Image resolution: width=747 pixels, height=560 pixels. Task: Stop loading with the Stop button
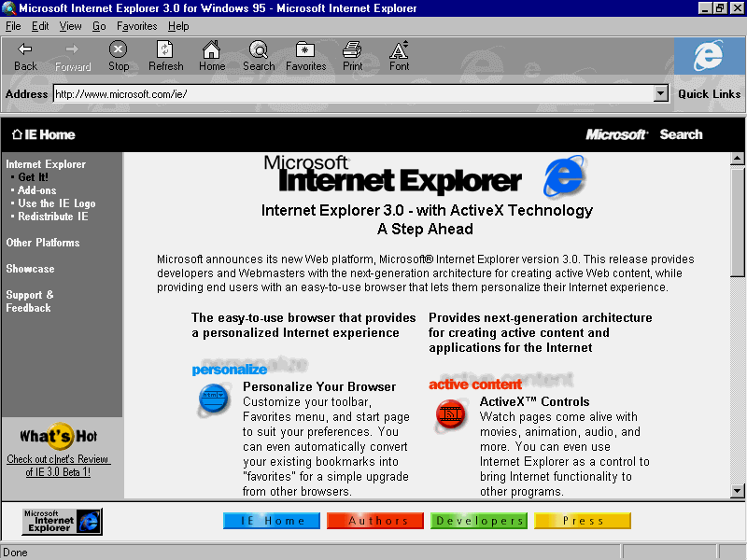(x=119, y=57)
